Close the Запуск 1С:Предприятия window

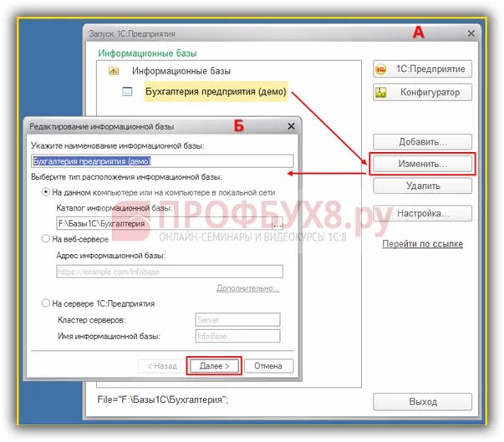tap(471, 33)
